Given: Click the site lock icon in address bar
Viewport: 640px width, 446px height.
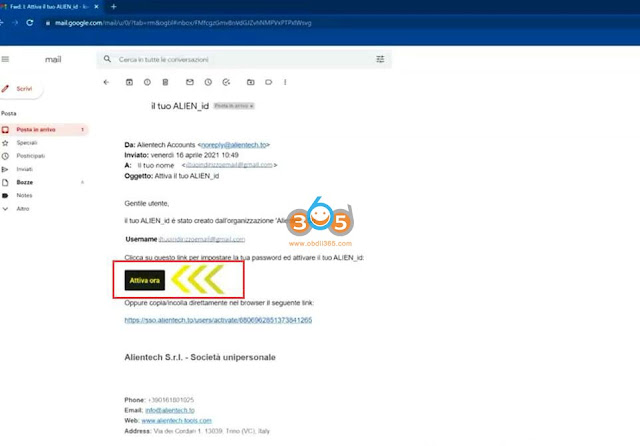Looking at the screenshot, I should [48, 23].
